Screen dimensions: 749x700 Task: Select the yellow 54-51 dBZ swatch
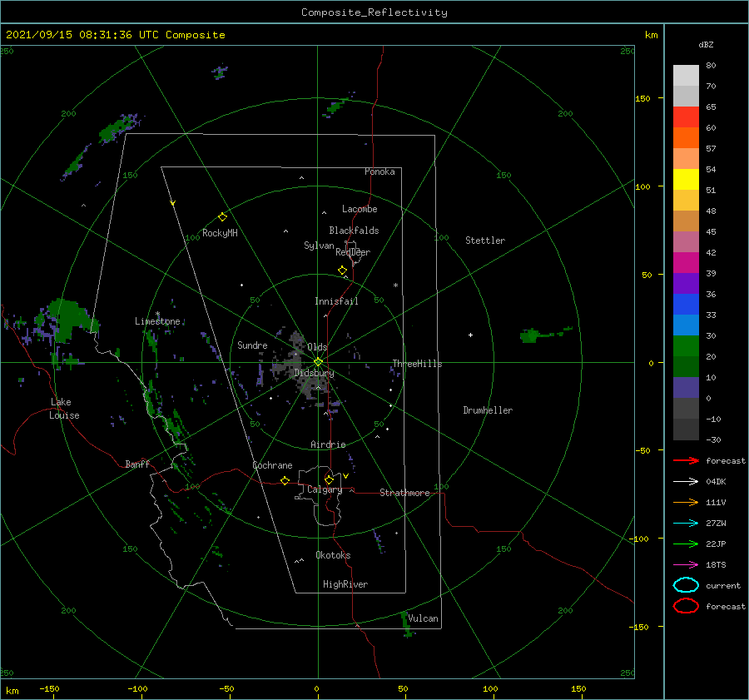click(686, 180)
